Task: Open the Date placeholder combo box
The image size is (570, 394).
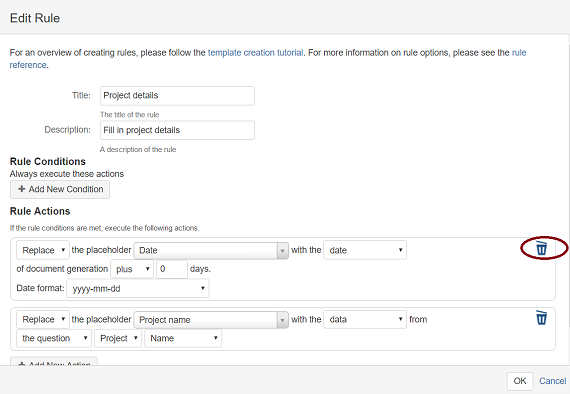Action: [211, 250]
